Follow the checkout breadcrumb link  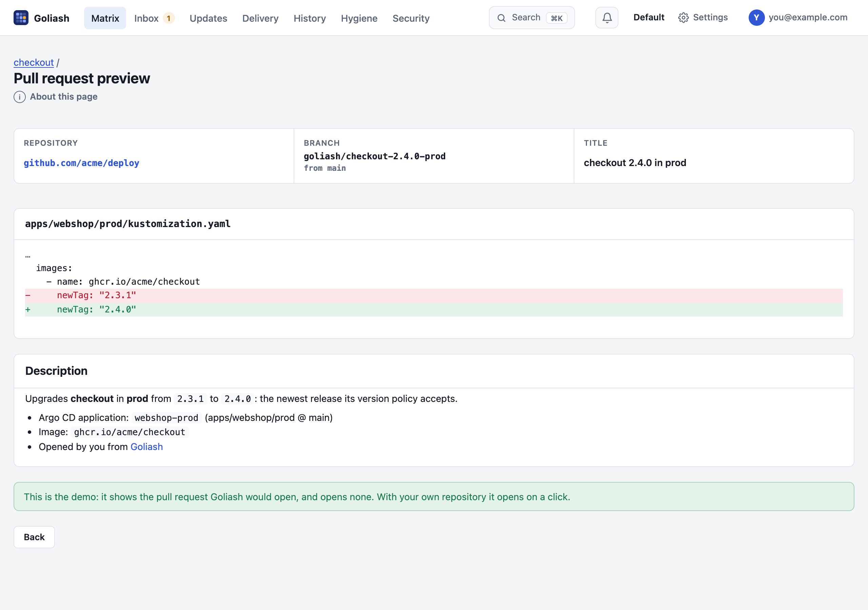point(34,62)
